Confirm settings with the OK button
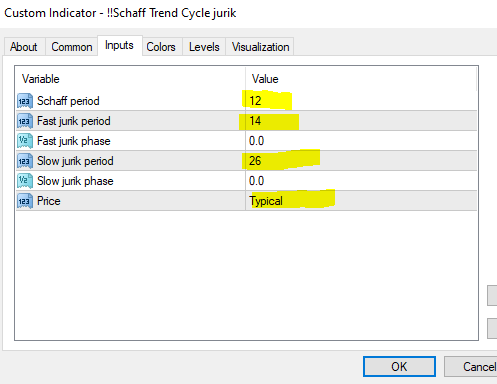Screen dimensions: 497x384 399,367
